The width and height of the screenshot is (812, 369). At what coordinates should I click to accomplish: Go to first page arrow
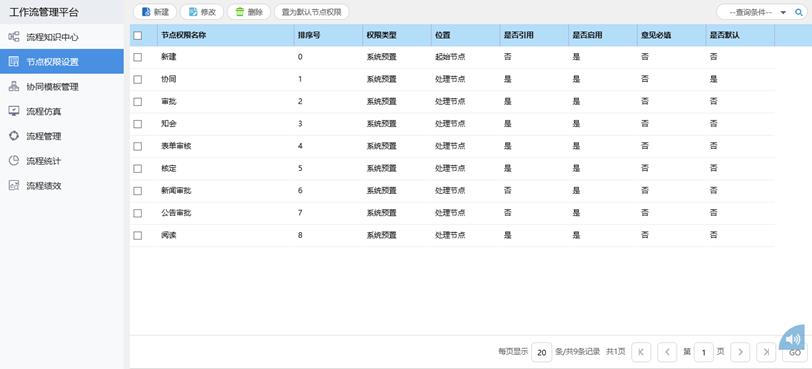click(641, 352)
